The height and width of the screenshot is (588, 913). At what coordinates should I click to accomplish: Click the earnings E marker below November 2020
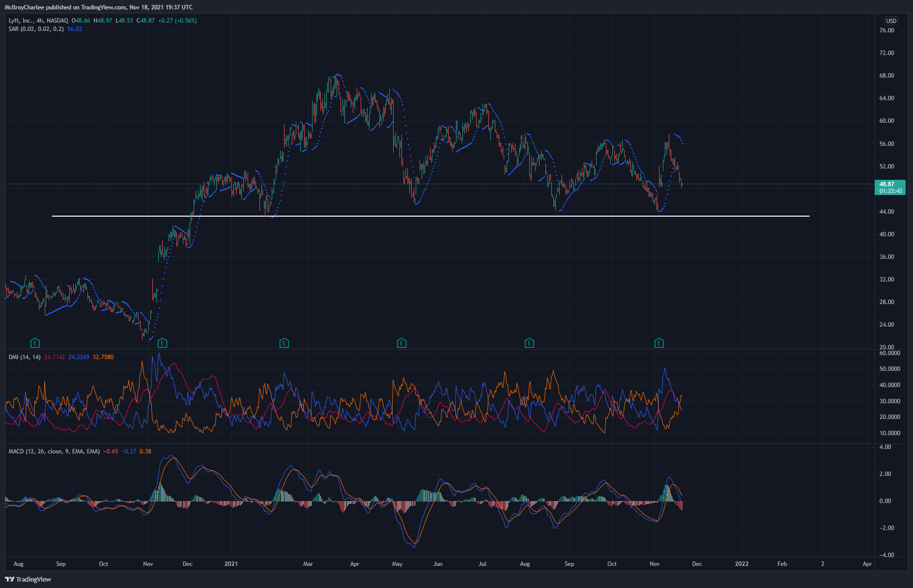coord(162,343)
